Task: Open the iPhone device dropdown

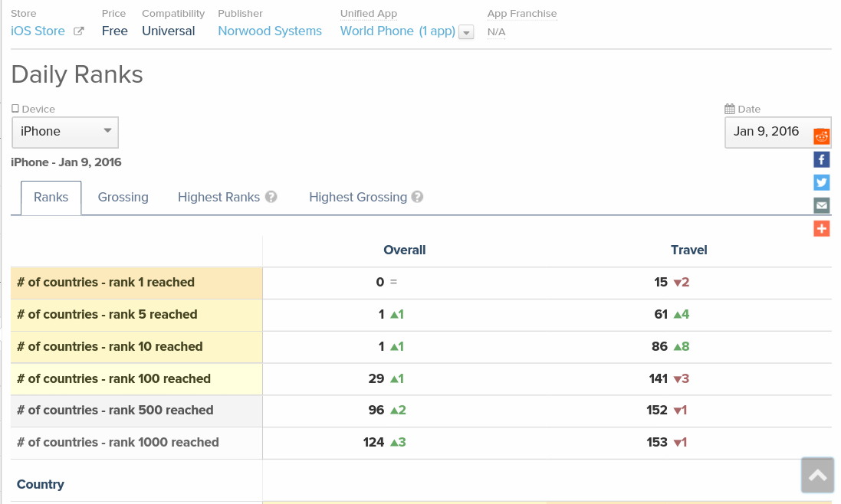Action: [x=65, y=132]
